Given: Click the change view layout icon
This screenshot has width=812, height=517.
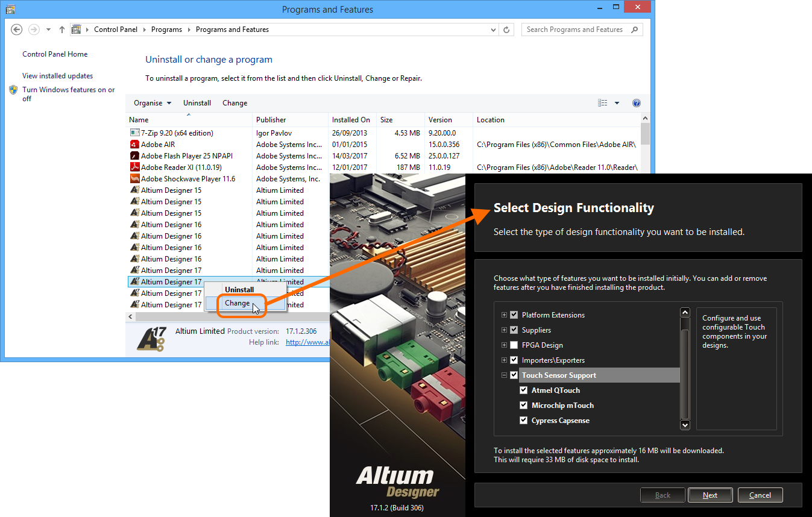Looking at the screenshot, I should 603,103.
